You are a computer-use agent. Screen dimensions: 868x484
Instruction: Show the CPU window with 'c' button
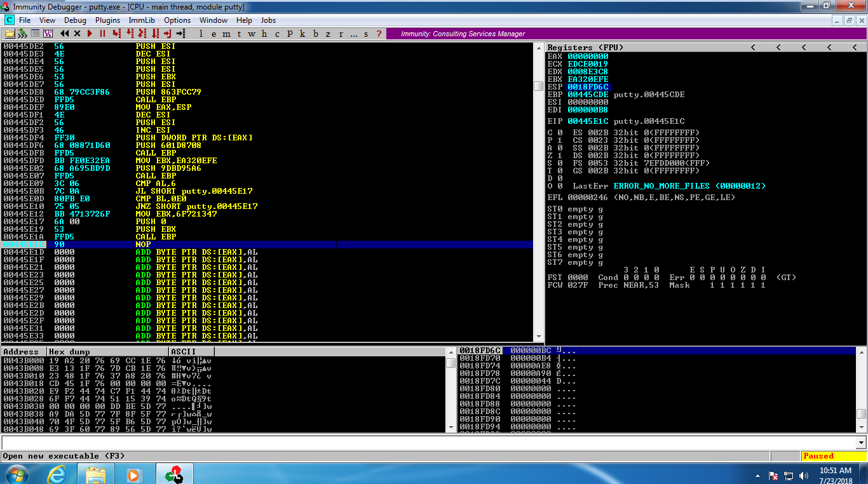coord(278,34)
